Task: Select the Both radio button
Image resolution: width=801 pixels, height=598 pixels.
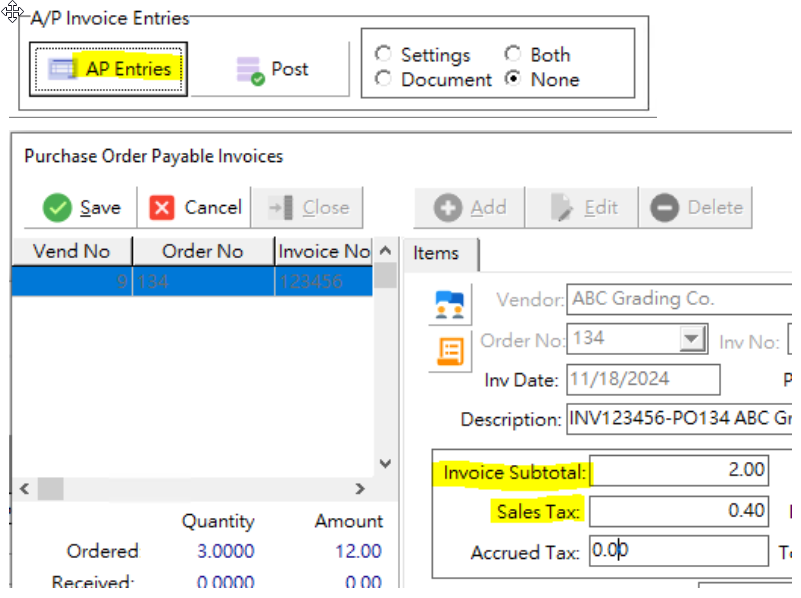Action: [513, 54]
